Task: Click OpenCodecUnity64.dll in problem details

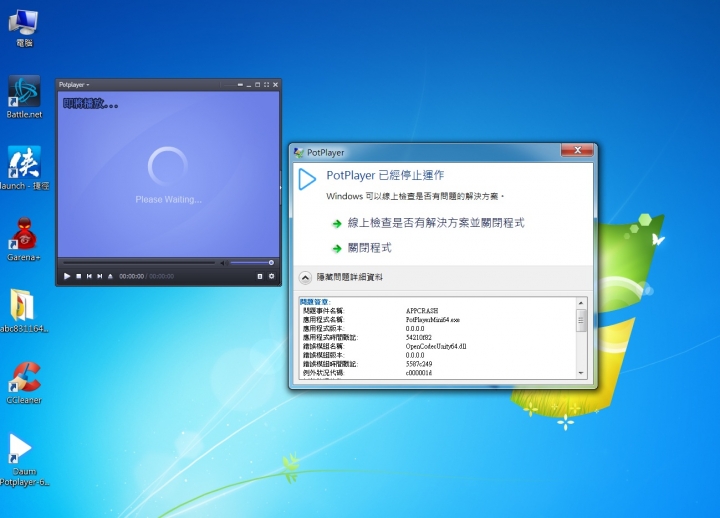Action: 436,346
